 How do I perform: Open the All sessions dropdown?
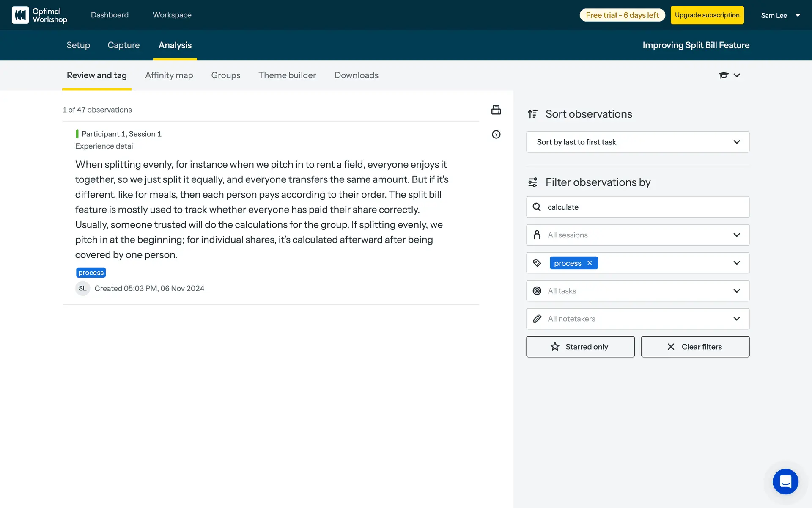pos(637,235)
